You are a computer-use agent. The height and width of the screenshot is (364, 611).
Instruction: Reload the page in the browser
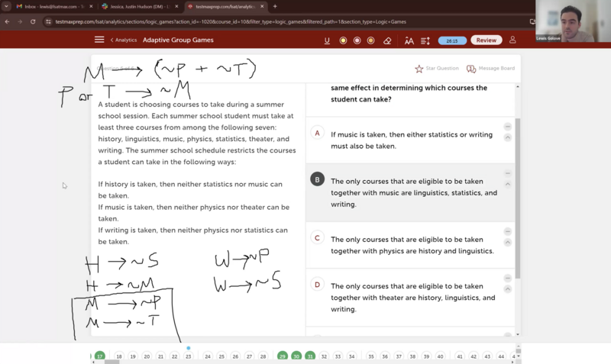pyautogui.click(x=33, y=21)
